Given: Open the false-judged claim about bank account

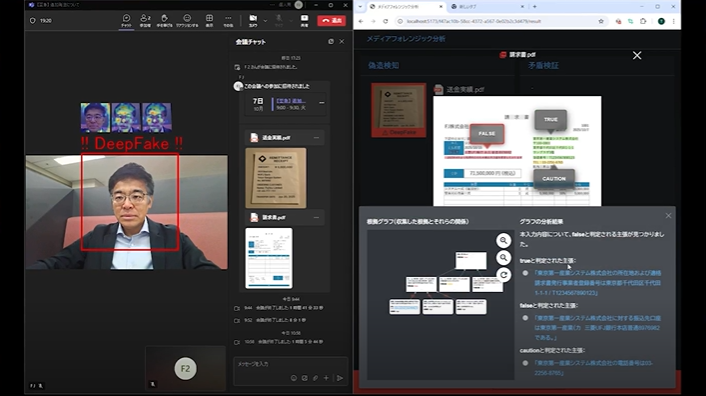Looking at the screenshot, I should tap(597, 328).
